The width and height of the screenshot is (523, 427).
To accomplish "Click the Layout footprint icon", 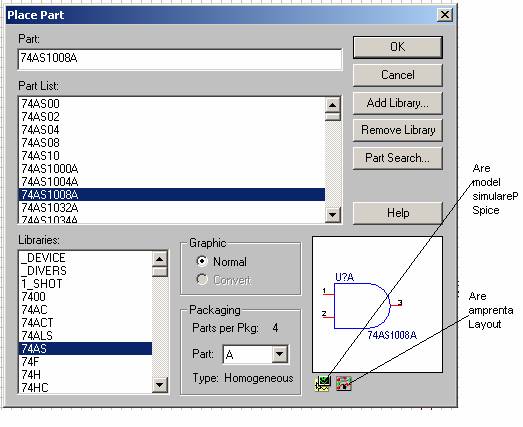I will click(x=344, y=384).
